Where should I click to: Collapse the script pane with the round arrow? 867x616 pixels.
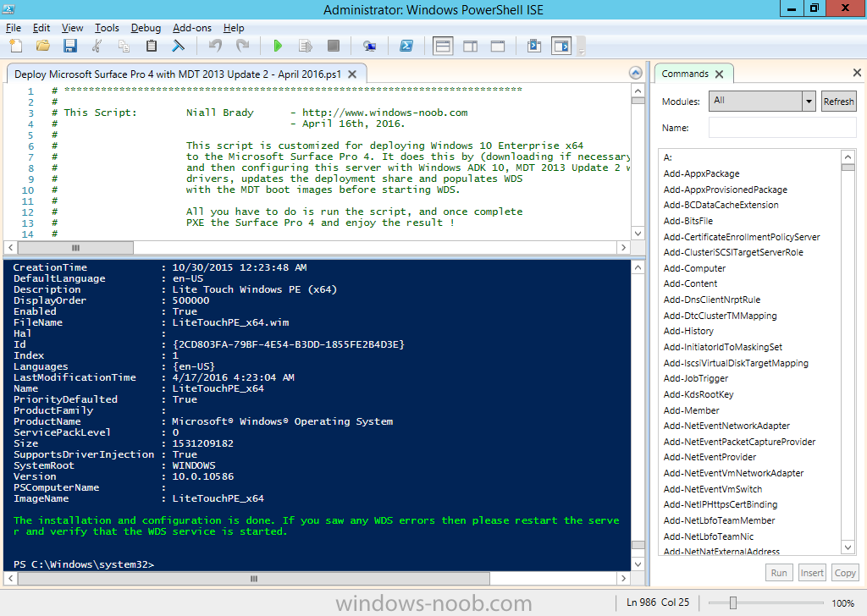[x=636, y=73]
